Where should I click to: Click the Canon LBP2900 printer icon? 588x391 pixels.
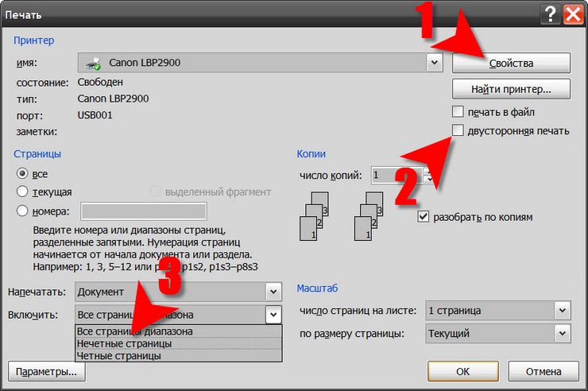tap(93, 63)
